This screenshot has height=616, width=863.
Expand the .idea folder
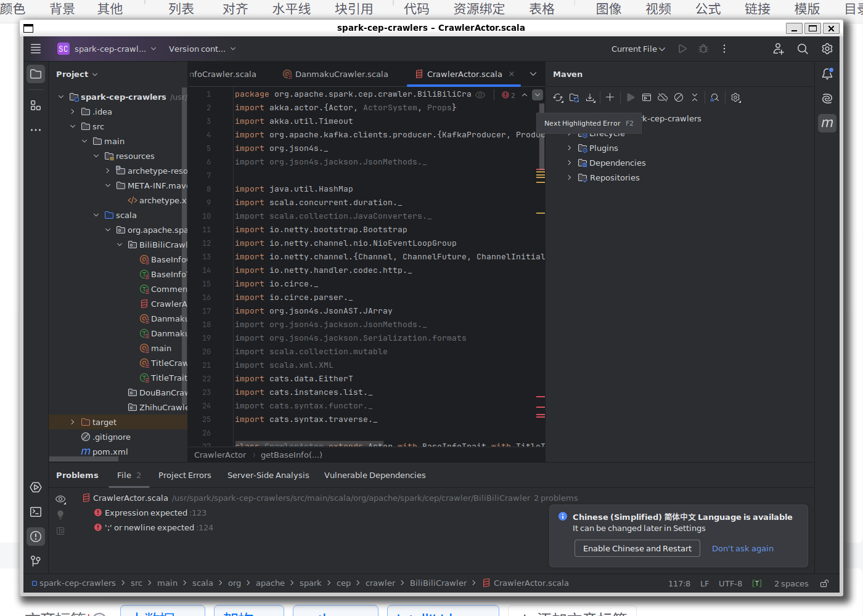(x=72, y=111)
